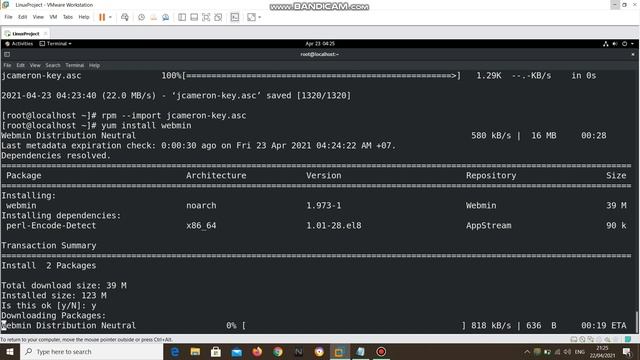Open the GNOME clock showing Apr 23 04:25
This screenshot has width=640, height=360.
tap(320, 44)
